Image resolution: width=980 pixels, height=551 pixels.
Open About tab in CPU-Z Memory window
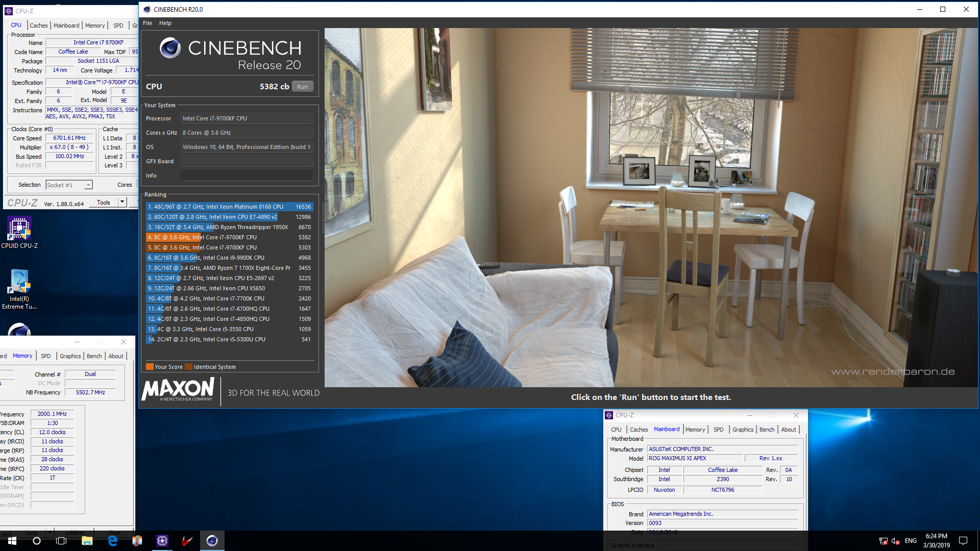tap(116, 356)
